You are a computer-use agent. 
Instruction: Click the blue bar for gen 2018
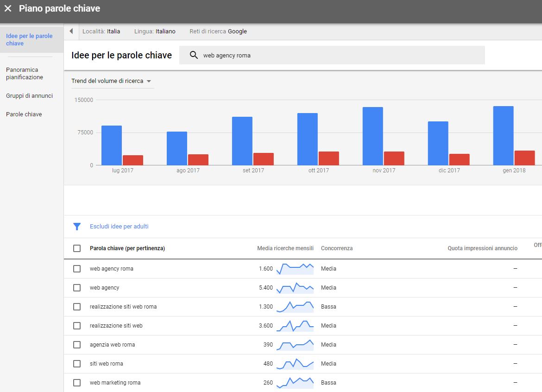coord(503,135)
